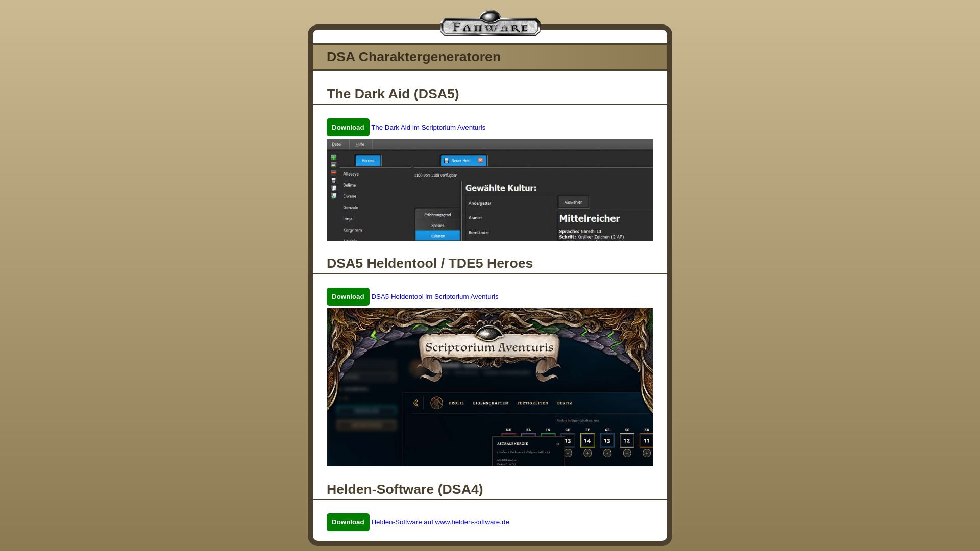
Task: Open 'Helden-Software auf www.helden-software.de' link
Action: (x=440, y=522)
